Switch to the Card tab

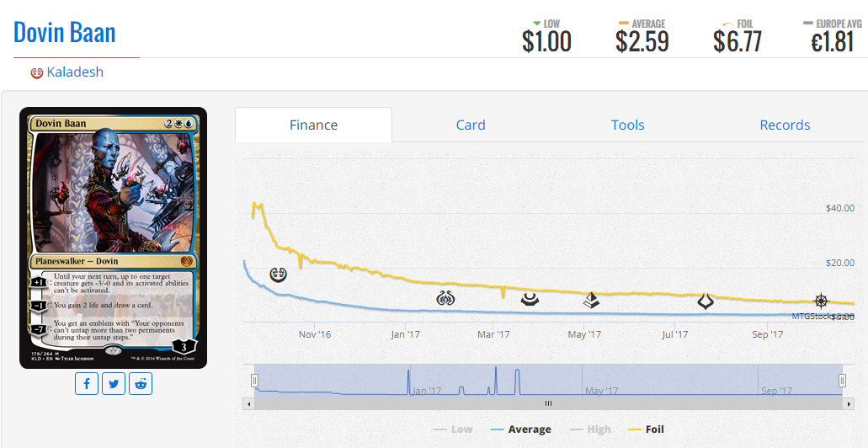point(471,125)
